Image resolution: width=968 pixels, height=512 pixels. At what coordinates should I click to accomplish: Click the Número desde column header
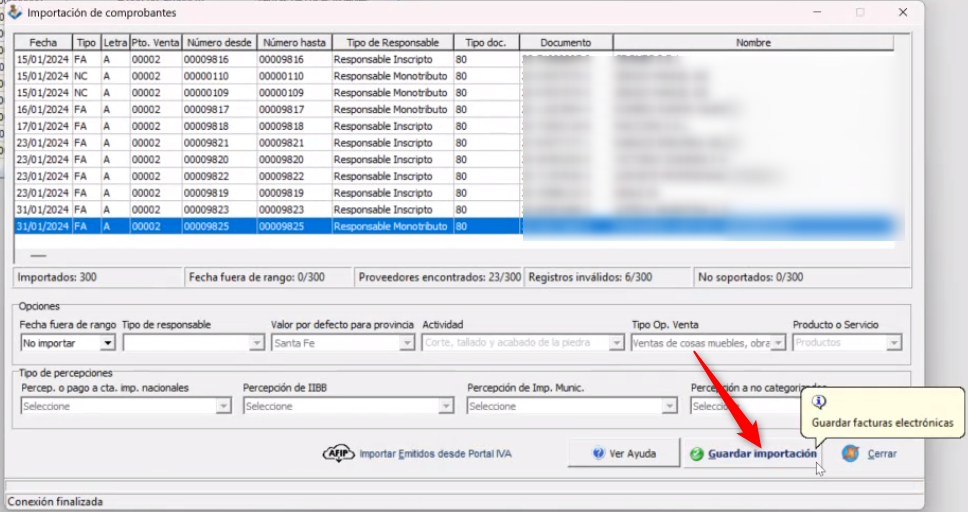(x=217, y=43)
